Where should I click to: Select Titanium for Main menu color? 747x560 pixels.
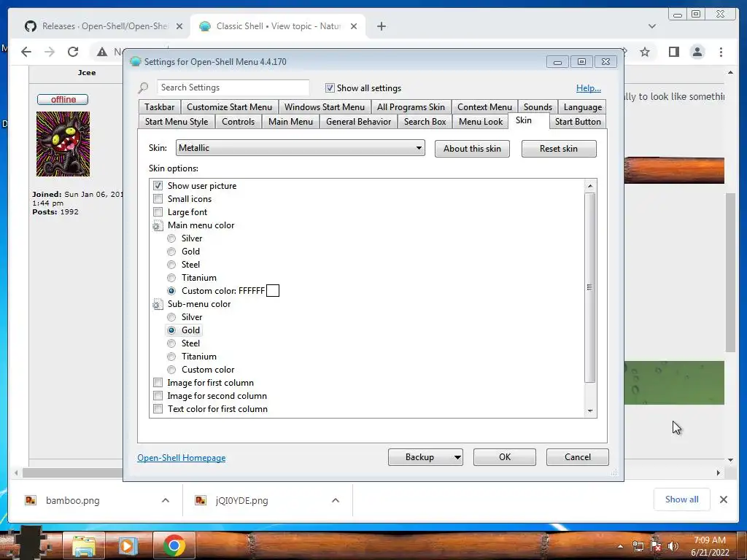pyautogui.click(x=171, y=278)
